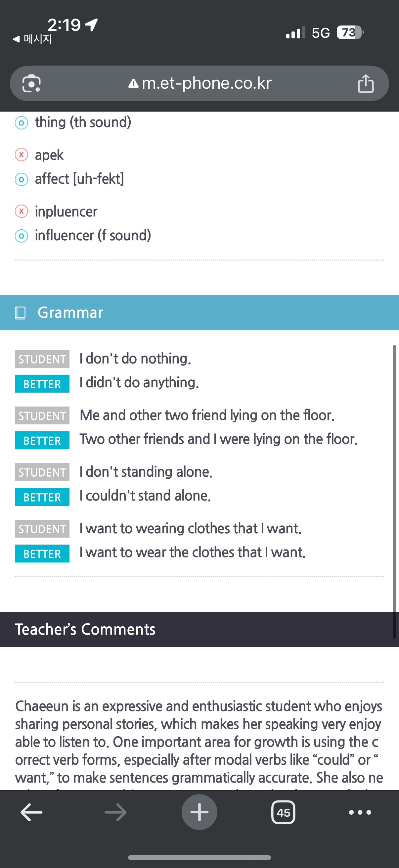
Task: Tap the blue O marker beside affect
Action: tap(21, 179)
